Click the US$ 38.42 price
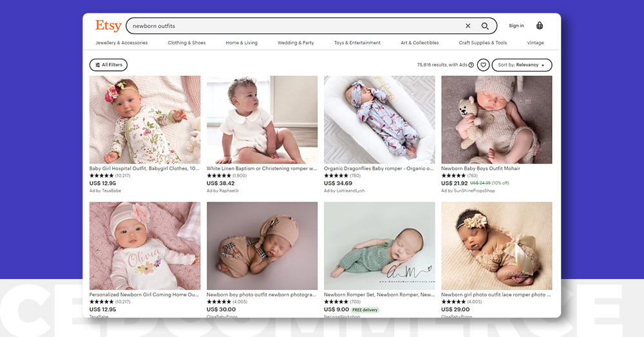The width and height of the screenshot is (644, 337). (x=220, y=183)
